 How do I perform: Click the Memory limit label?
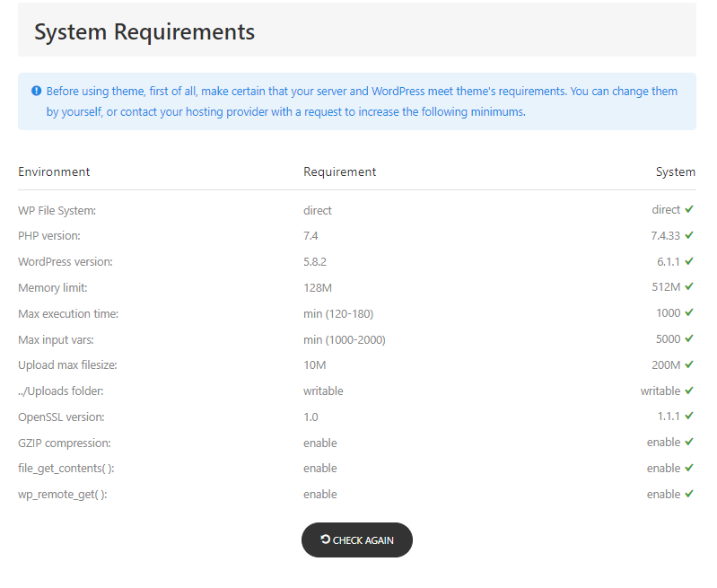(x=53, y=288)
